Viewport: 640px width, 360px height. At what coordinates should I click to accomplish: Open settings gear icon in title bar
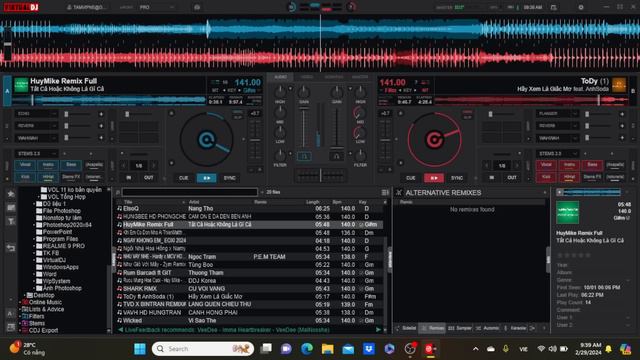click(581, 7)
